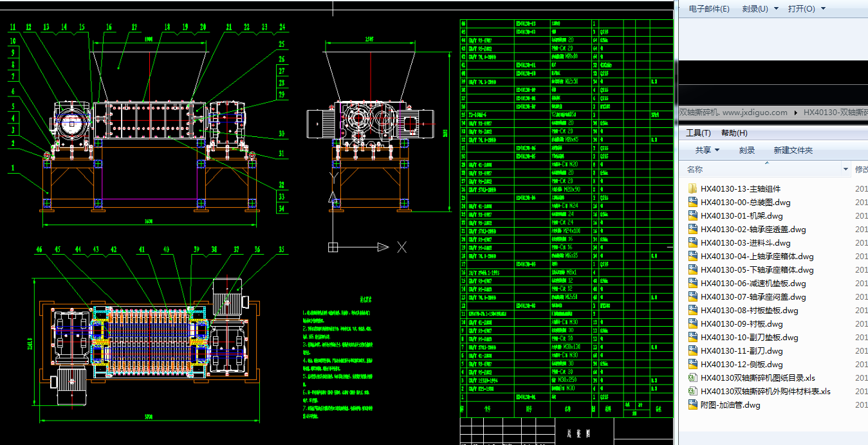Click the HX40130-01-机架.dwg file icon
Viewport: 868px width, 445px height.
coord(693,216)
